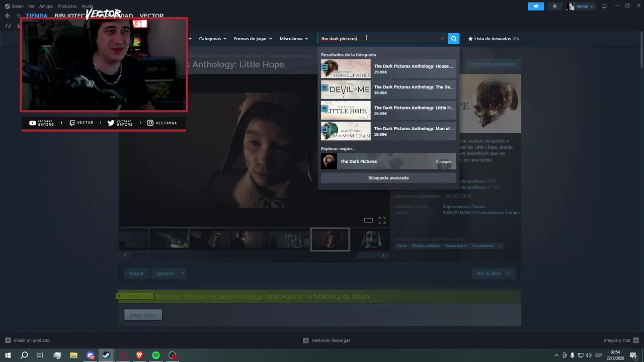Click the Steam taskbar icon

tap(106, 355)
